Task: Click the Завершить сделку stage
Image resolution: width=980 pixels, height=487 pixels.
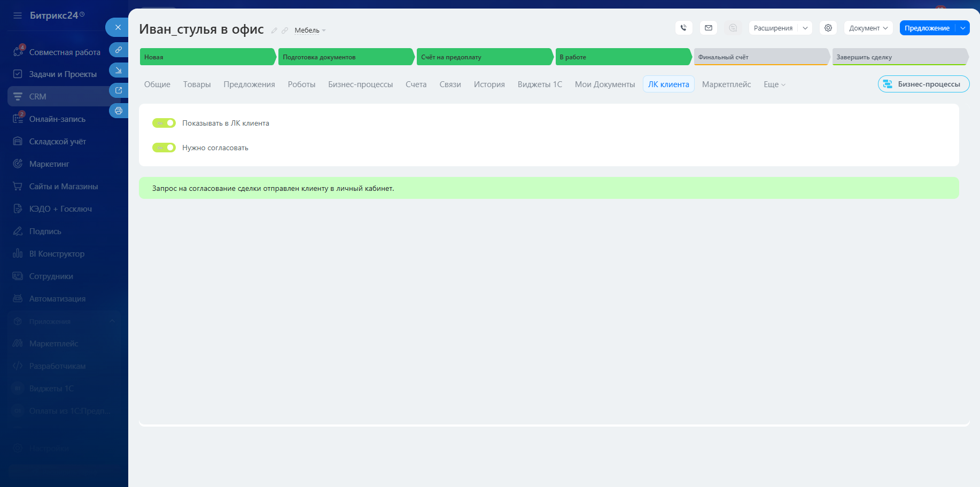Action: click(900, 57)
